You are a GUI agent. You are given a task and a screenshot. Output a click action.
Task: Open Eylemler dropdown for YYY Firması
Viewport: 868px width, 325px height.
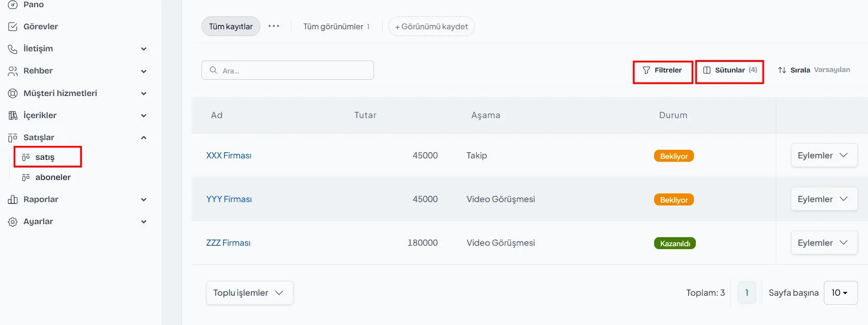pyautogui.click(x=824, y=199)
